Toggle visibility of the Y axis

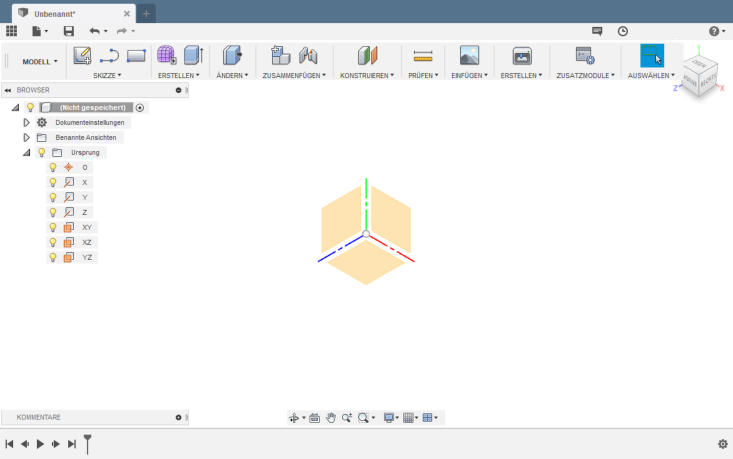coord(53,197)
